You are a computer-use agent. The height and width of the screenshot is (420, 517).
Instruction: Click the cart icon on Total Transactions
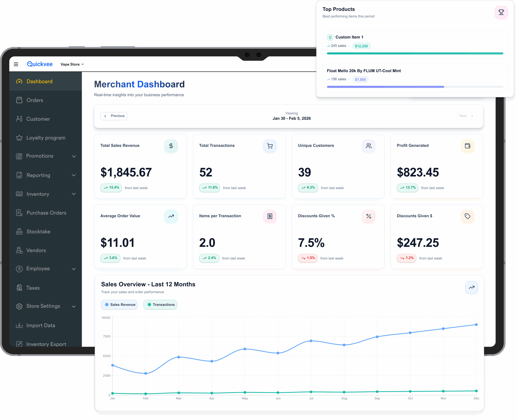click(x=270, y=146)
